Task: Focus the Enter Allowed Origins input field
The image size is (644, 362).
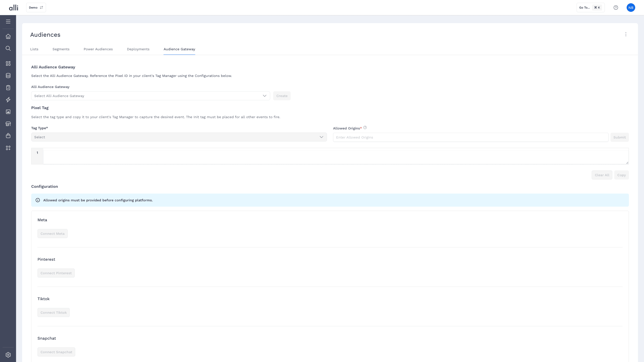Action: [x=470, y=137]
